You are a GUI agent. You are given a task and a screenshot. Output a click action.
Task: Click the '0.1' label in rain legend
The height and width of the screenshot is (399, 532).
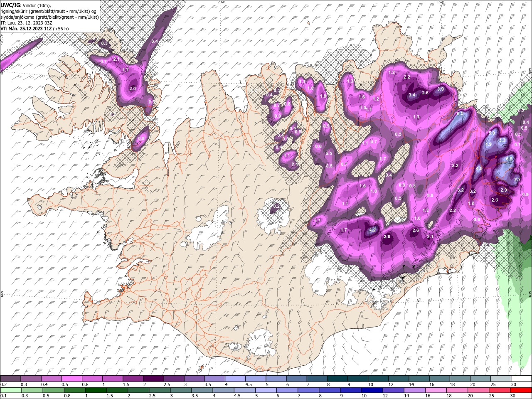coord(4,396)
